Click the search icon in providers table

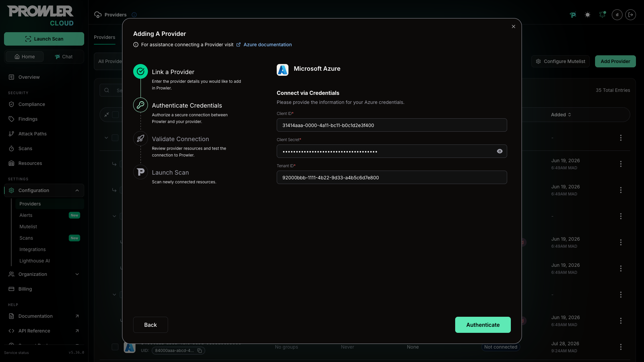tap(107, 90)
